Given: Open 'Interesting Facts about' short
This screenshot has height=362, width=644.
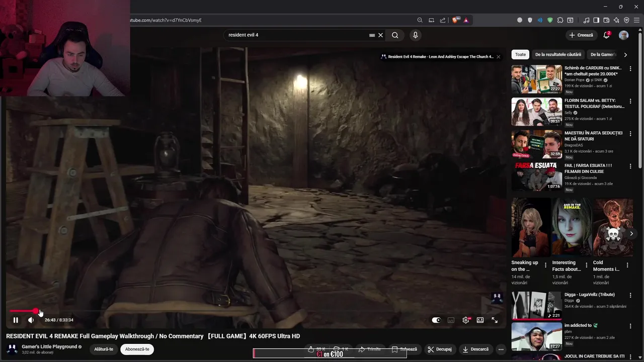Looking at the screenshot, I should [572, 227].
